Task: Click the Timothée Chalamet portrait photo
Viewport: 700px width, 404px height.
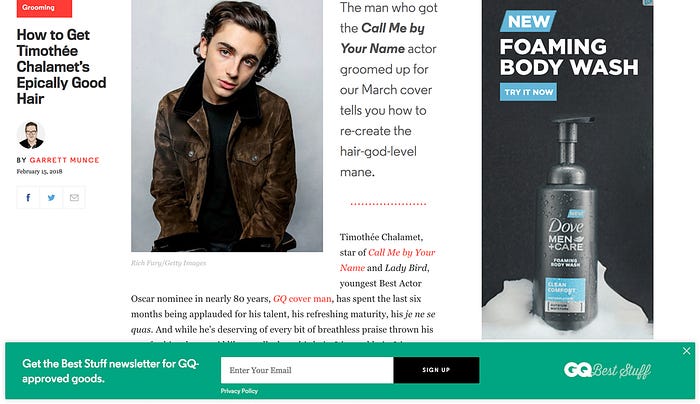Action: (x=227, y=126)
